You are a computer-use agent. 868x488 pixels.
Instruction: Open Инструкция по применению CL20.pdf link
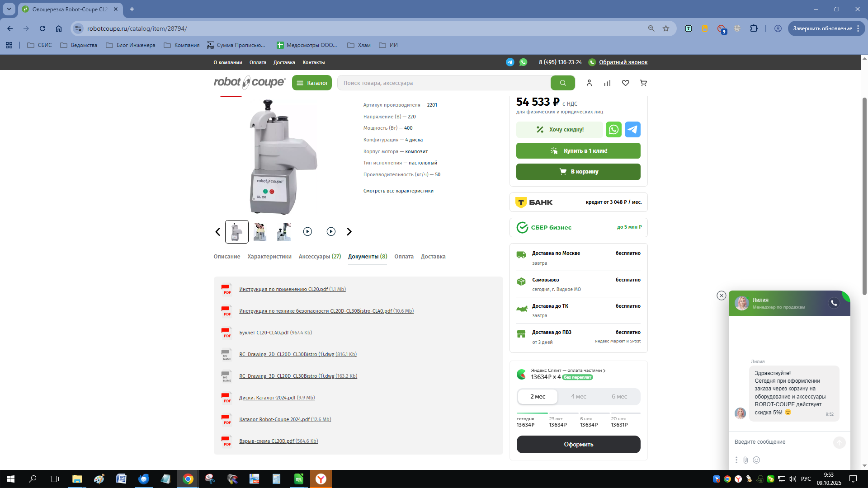pos(283,289)
